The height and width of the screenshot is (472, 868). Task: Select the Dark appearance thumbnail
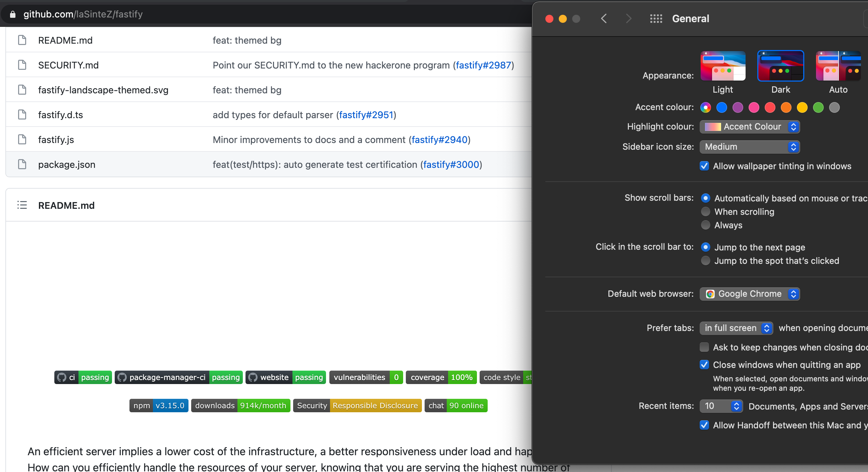[781, 66]
